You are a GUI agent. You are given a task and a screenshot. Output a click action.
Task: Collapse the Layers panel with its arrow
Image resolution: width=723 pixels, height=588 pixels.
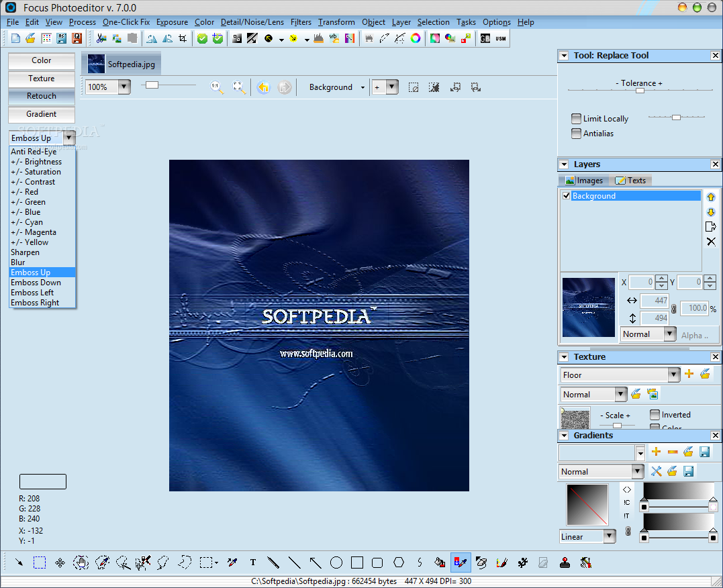click(564, 164)
